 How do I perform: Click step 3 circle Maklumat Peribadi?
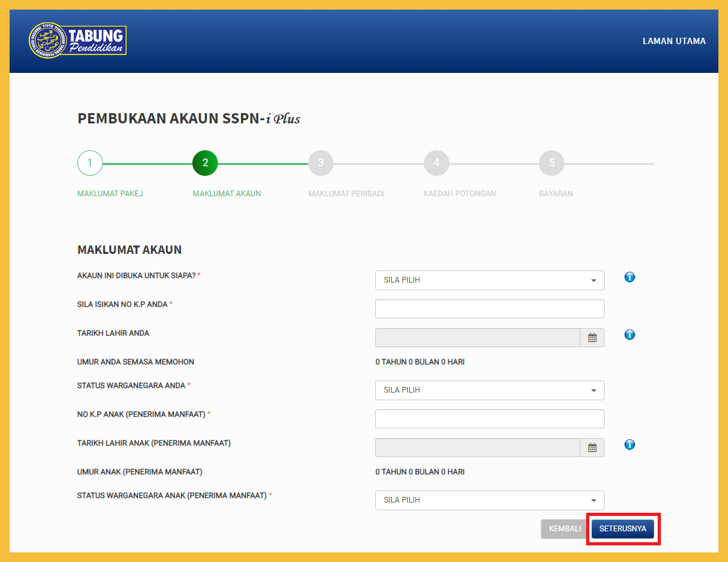[x=321, y=163]
